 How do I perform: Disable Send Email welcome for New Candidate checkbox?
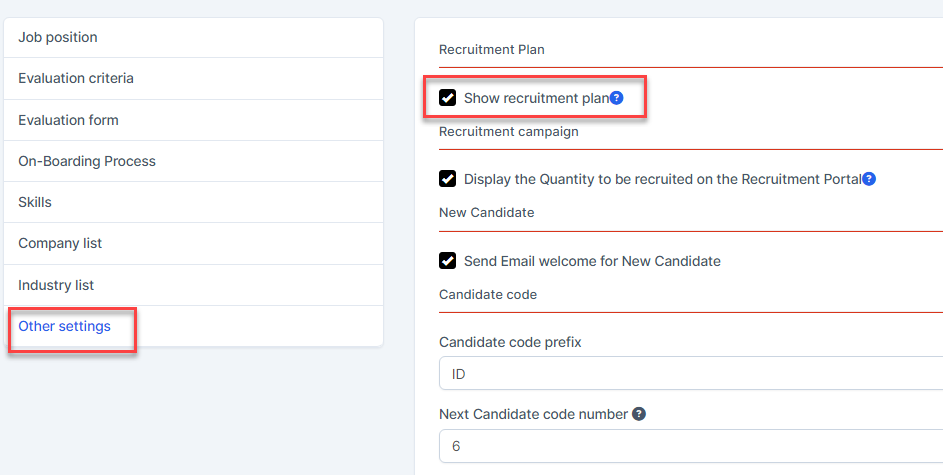(448, 261)
